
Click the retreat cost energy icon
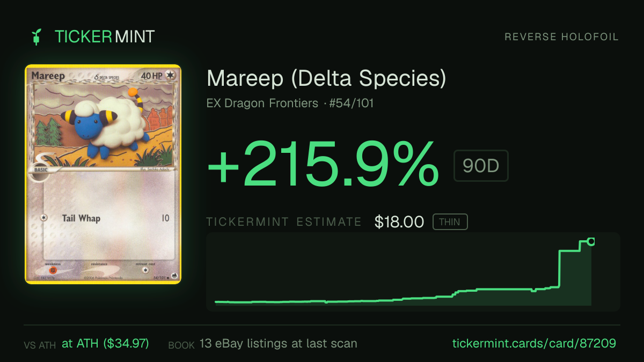click(145, 270)
